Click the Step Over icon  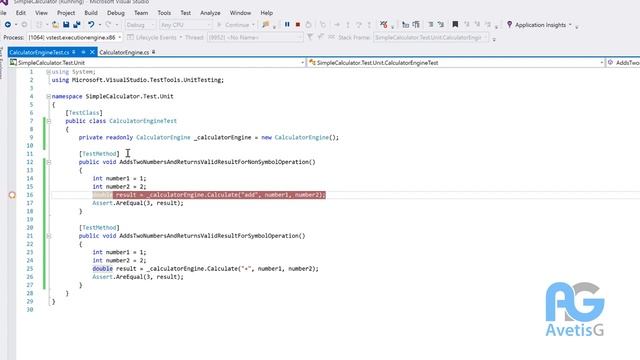(358, 25)
